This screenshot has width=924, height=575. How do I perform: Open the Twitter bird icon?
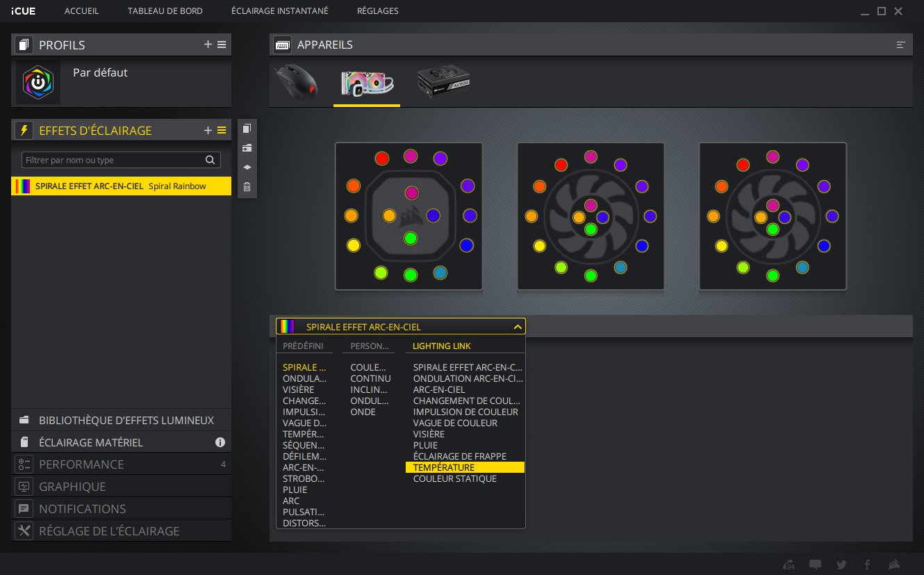click(841, 564)
